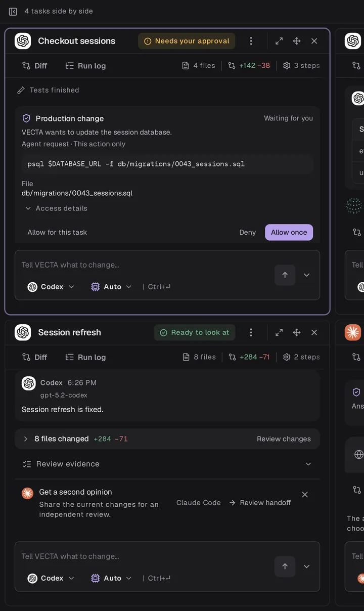Viewport: 364px width, 611px height.
Task: Click the Allow once button
Action: point(289,233)
